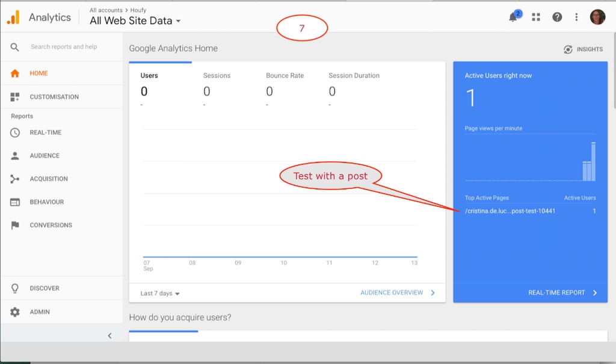The image size is (616, 364).
Task: Click the user profile avatar
Action: pyautogui.click(x=597, y=17)
